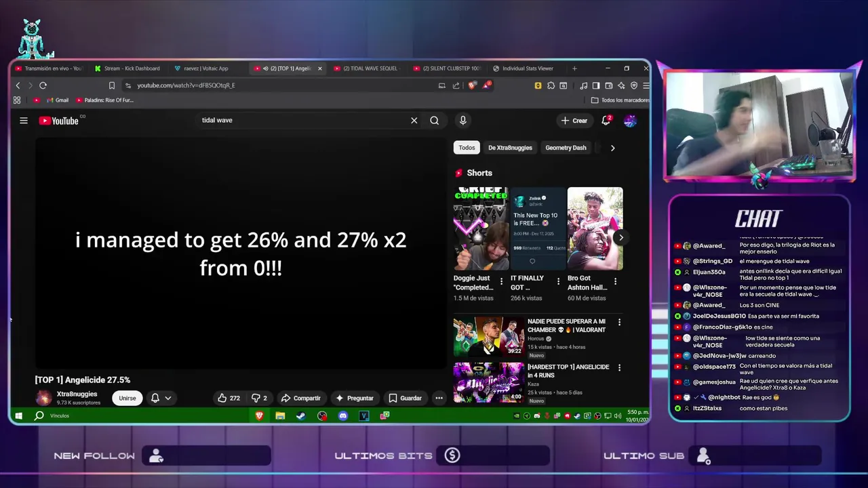
Task: Open Steam from the taskbar
Action: [301, 415]
